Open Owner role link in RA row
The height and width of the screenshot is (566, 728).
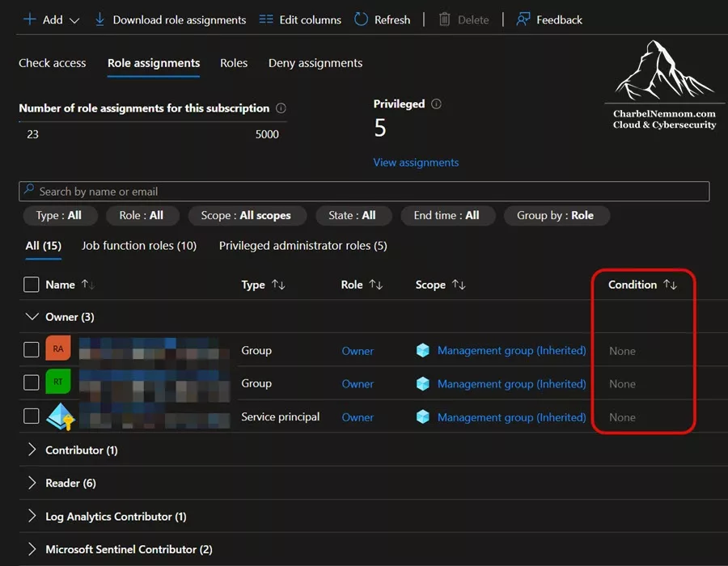point(358,351)
